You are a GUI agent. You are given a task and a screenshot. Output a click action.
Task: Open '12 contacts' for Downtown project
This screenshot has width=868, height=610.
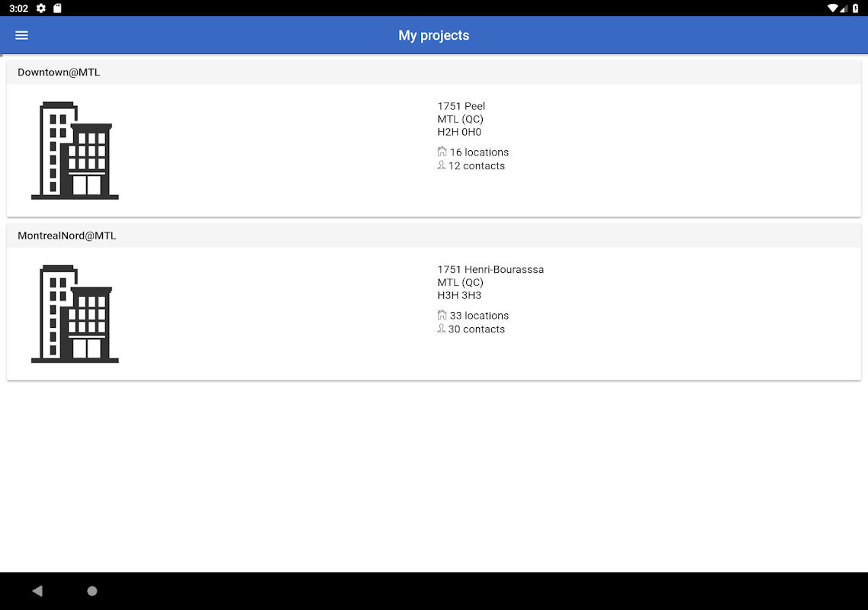point(477,166)
